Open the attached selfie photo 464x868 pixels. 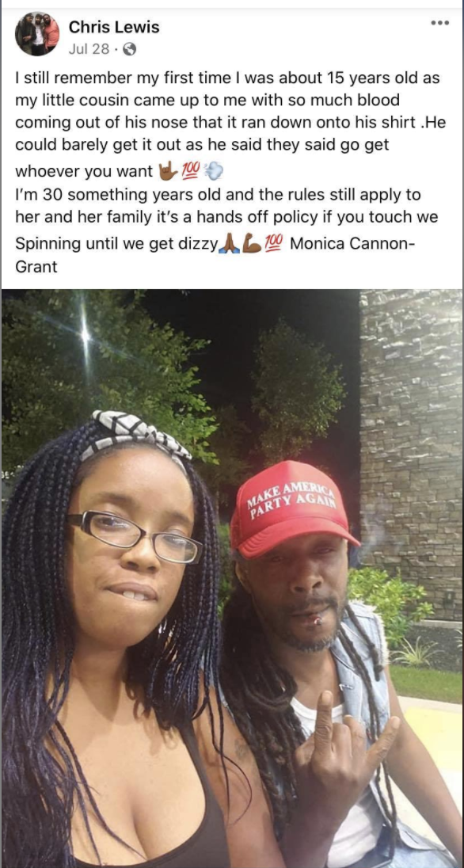pos(232,578)
